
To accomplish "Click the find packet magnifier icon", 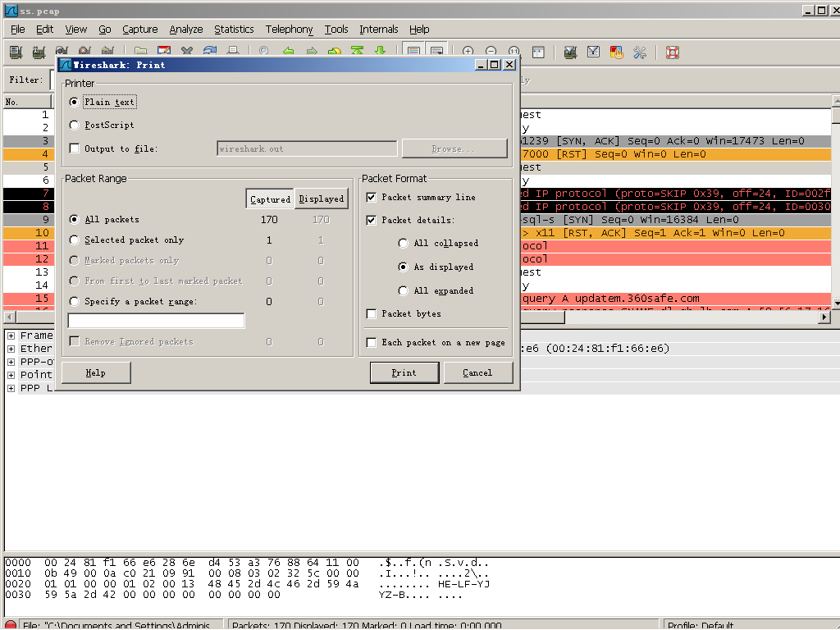I will (263, 52).
